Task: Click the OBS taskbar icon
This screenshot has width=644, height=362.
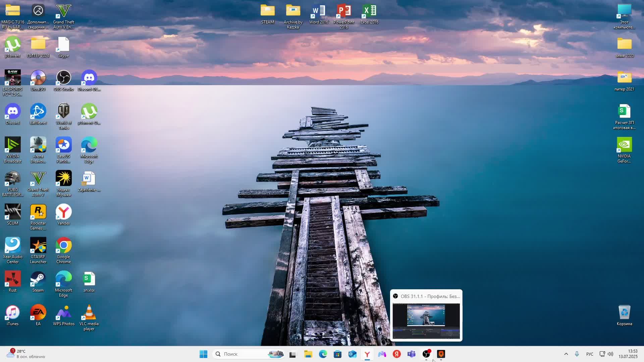Action: (x=426, y=354)
